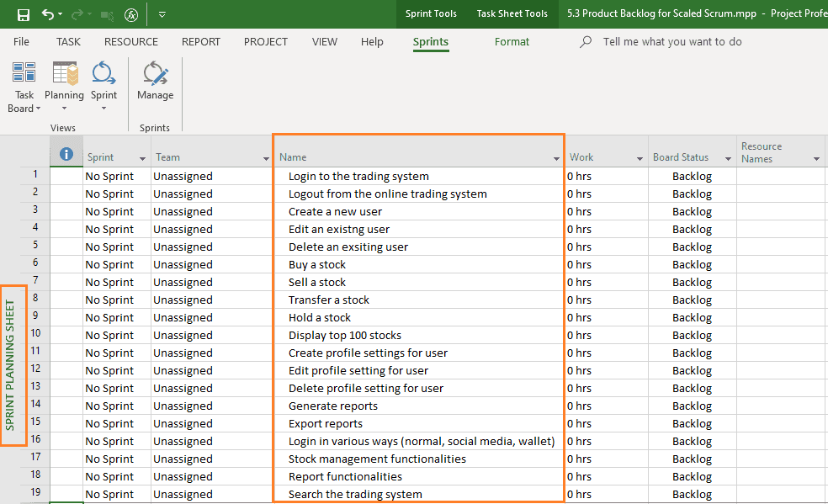Image resolution: width=828 pixels, height=504 pixels.
Task: Click task 'Transfer a stock'
Action: (x=328, y=300)
